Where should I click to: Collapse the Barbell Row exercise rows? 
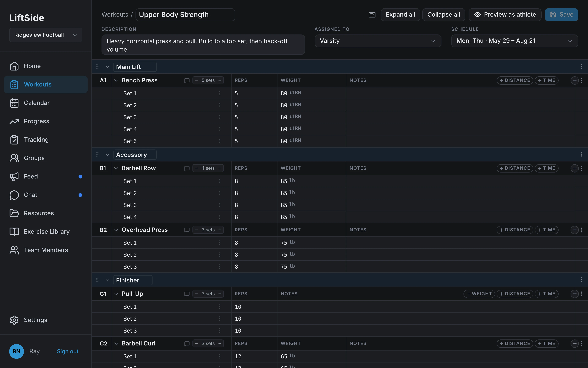click(x=116, y=168)
